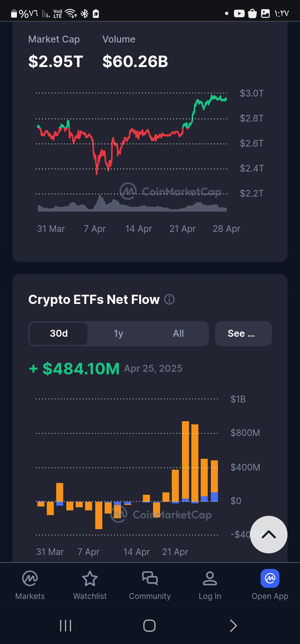Tap the blue Open App icon
The height and width of the screenshot is (644, 300).
tap(270, 578)
